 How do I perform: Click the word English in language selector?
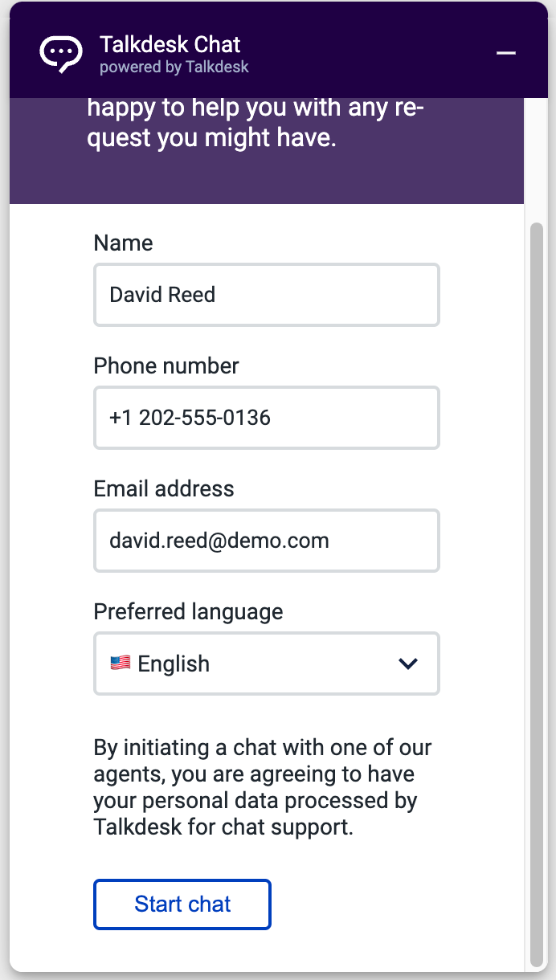pyautogui.click(x=174, y=664)
